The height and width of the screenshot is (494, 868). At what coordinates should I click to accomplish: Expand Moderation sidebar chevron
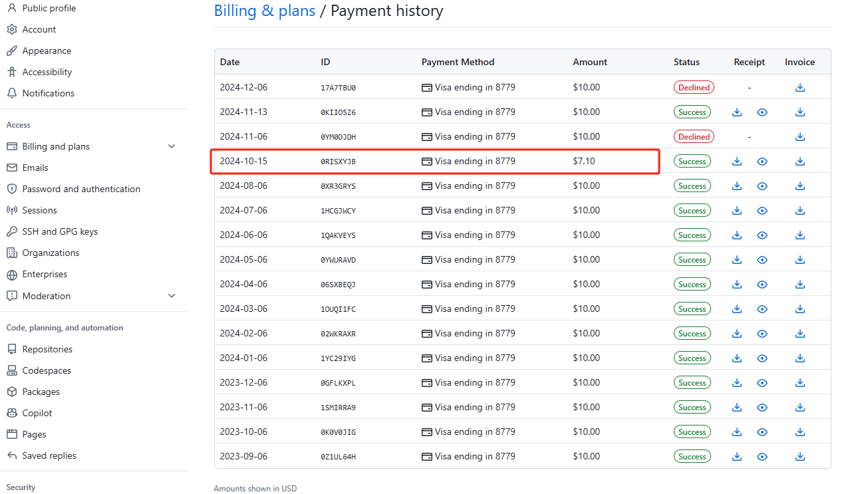coord(172,296)
